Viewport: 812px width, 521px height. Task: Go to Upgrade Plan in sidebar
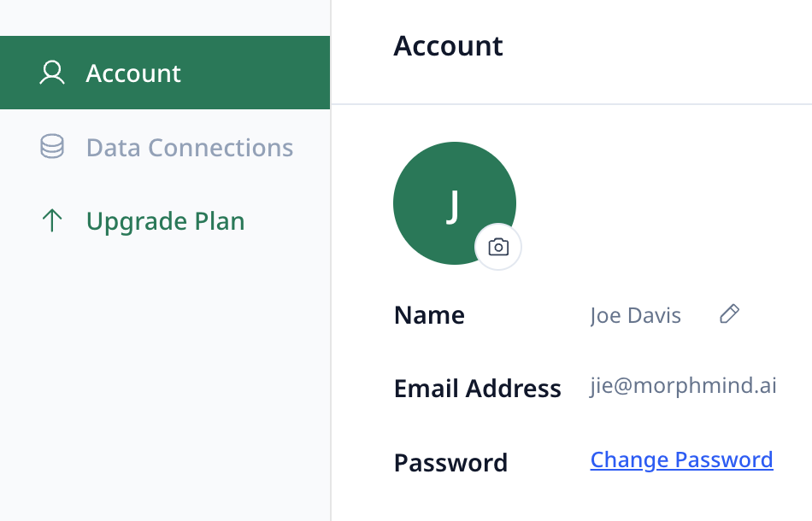(165, 221)
